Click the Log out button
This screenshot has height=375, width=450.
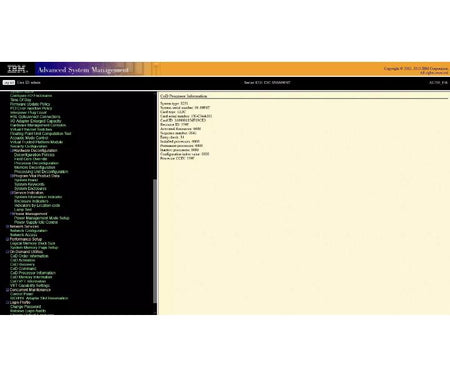point(9,83)
